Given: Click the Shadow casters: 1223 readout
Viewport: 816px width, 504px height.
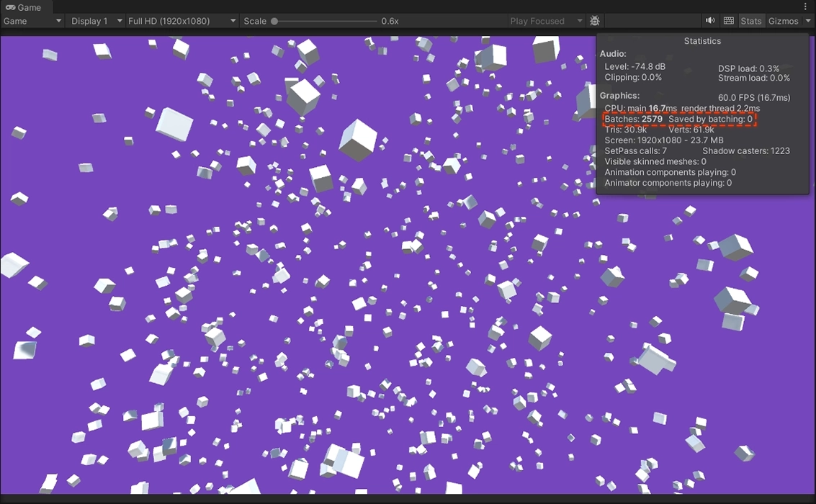Looking at the screenshot, I should pyautogui.click(x=745, y=151).
